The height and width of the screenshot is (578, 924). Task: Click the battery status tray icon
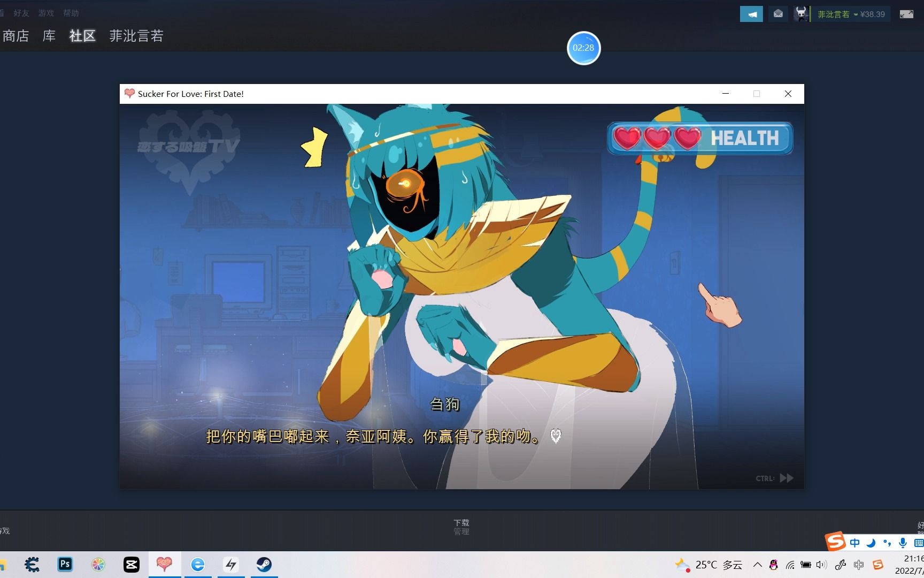tap(806, 565)
